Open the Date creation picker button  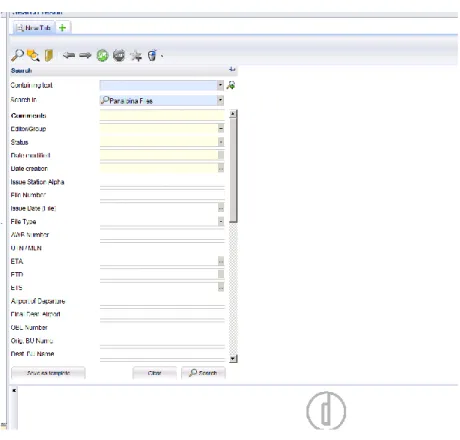tap(221, 168)
